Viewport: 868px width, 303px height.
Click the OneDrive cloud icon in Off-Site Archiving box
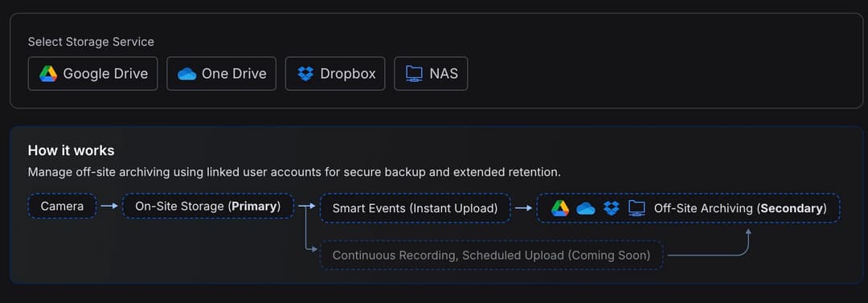click(586, 208)
